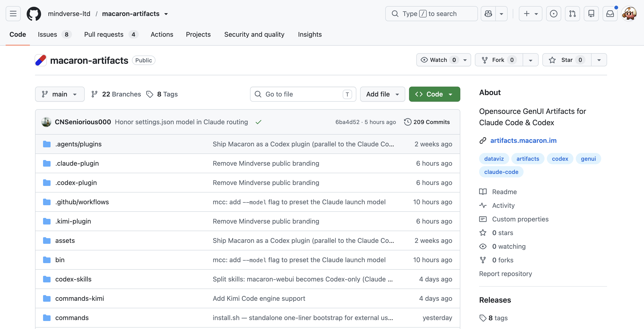Click the Custom properties icon
This screenshot has height=329, width=644.
[x=483, y=219]
